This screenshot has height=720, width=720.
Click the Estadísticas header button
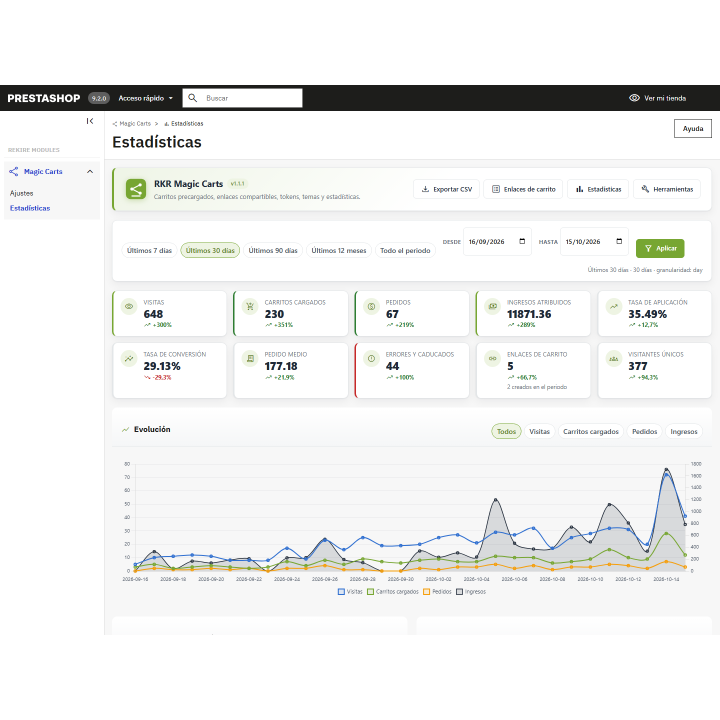coord(598,189)
